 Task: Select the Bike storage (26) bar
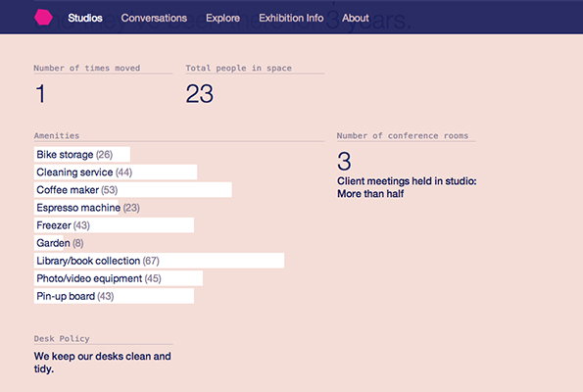point(81,154)
